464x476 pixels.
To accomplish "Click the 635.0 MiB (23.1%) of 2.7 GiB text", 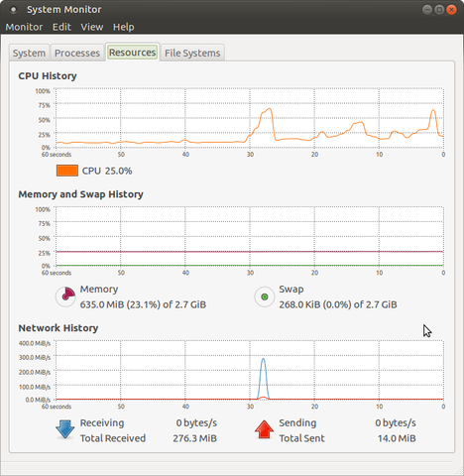I will (x=143, y=304).
